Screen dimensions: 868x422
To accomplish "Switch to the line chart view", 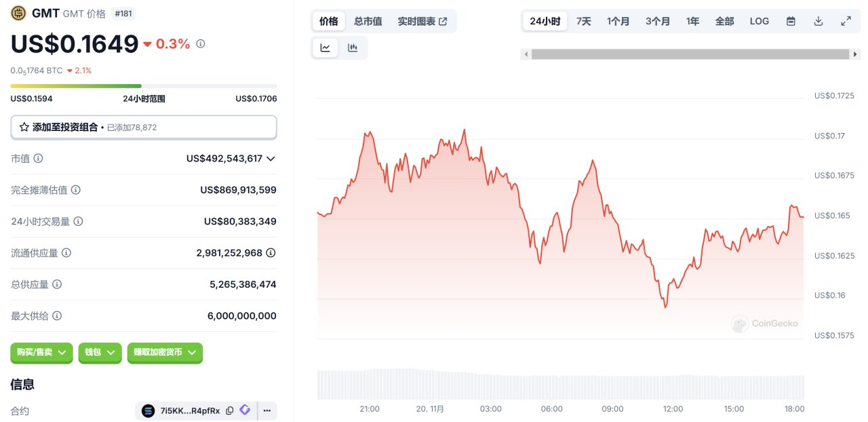I will tap(325, 47).
